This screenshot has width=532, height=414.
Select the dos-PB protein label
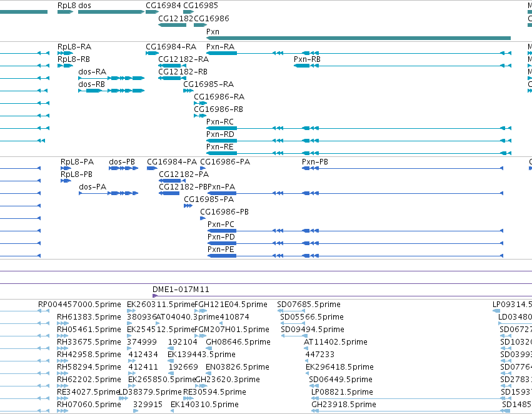[x=122, y=161]
